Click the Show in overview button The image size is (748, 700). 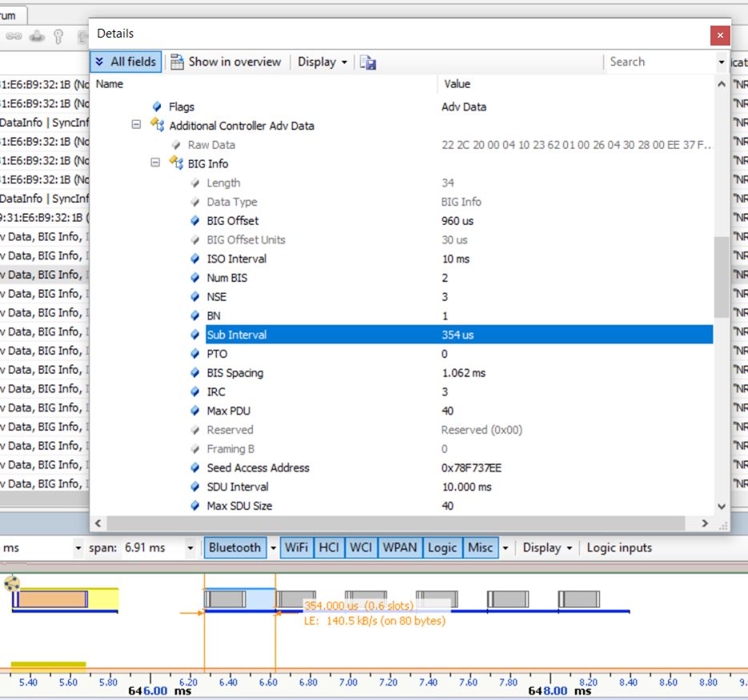[x=226, y=62]
